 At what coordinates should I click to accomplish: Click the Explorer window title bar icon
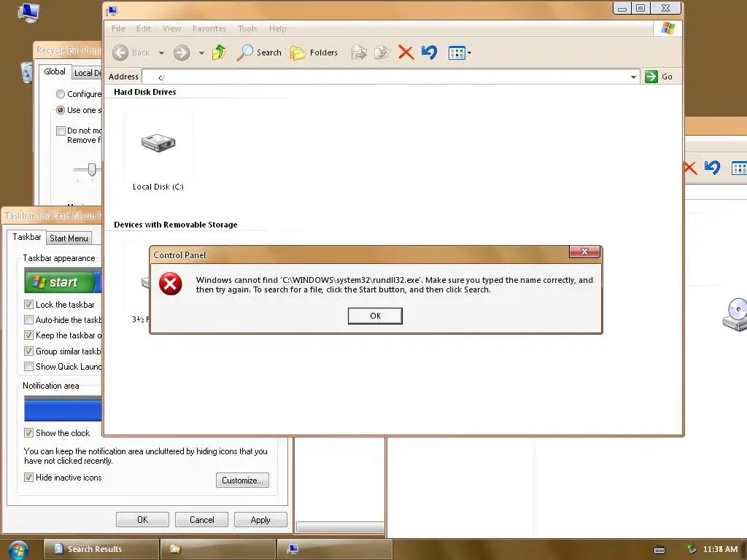point(112,10)
